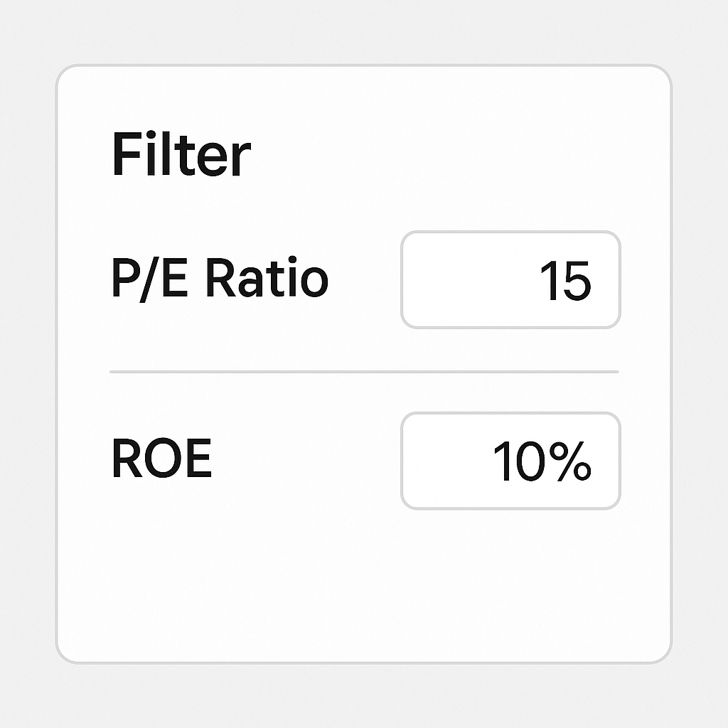The image size is (728, 728).
Task: Click the digit 1 in P/E Ratio value
Action: pos(548,282)
